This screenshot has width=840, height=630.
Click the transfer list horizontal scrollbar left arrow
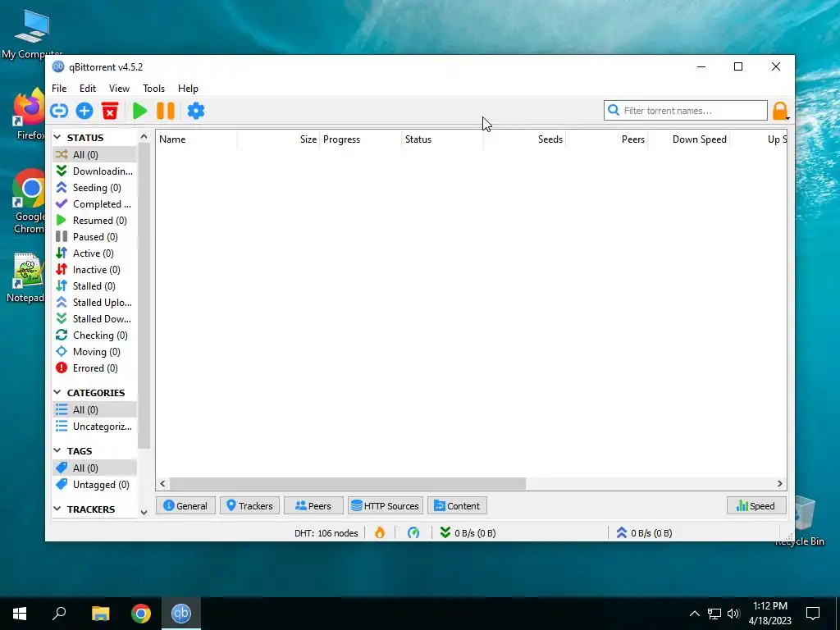(163, 484)
